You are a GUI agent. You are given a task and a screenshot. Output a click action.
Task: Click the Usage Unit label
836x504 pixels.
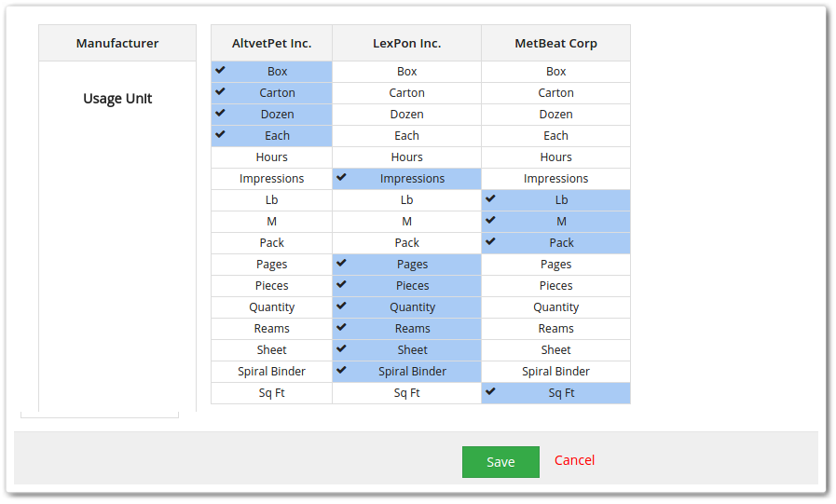pos(117,99)
